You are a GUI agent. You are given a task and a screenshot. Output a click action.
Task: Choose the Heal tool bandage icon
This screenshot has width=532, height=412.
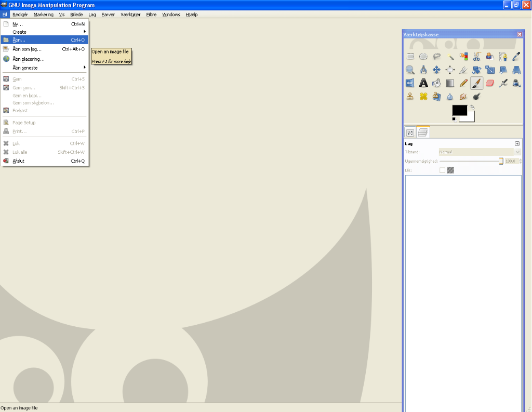click(x=423, y=96)
